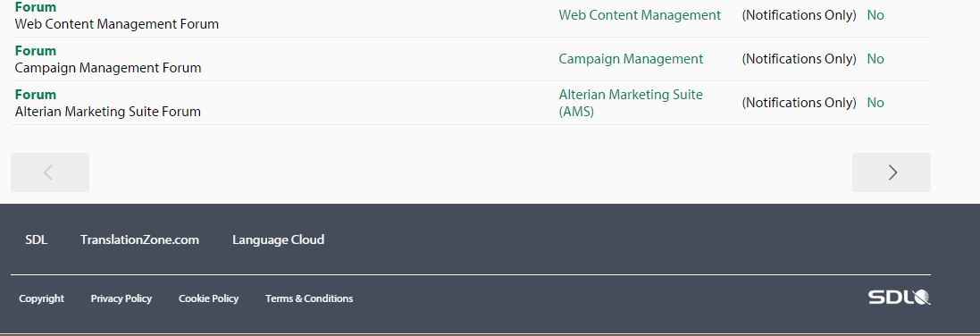Image resolution: width=980 pixels, height=336 pixels.
Task: Go to previous page with left arrow
Action: point(50,172)
